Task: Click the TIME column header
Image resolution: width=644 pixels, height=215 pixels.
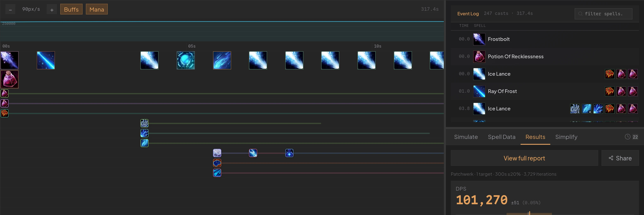Action: pos(464,26)
